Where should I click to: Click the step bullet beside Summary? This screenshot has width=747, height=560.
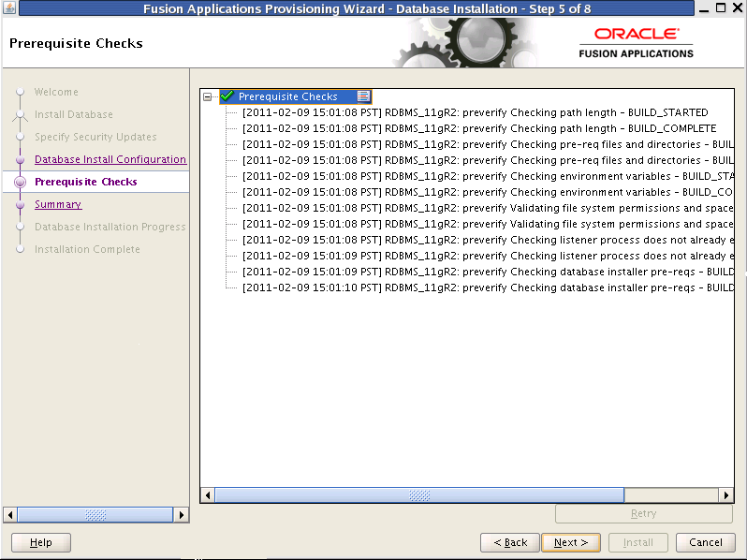(x=20, y=204)
